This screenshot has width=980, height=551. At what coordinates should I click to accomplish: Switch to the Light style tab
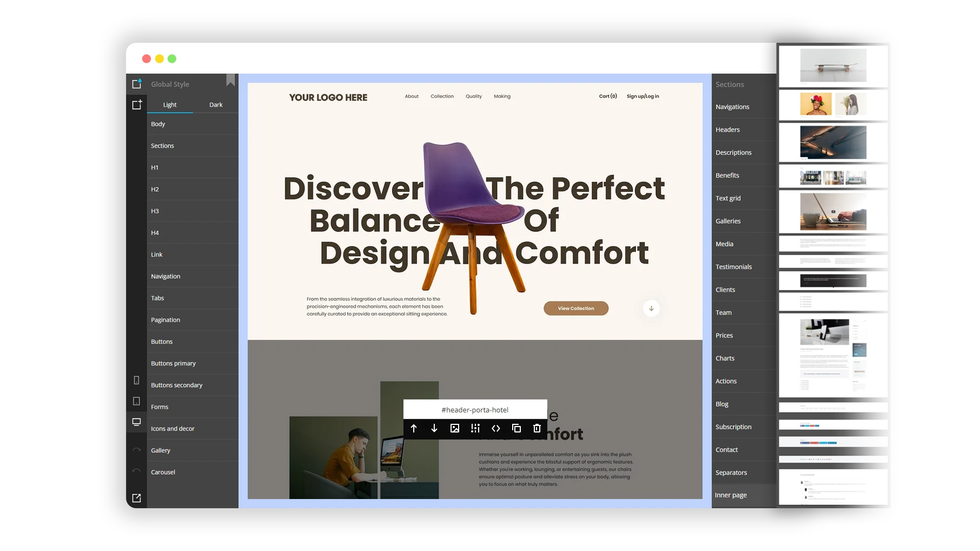pyautogui.click(x=170, y=104)
